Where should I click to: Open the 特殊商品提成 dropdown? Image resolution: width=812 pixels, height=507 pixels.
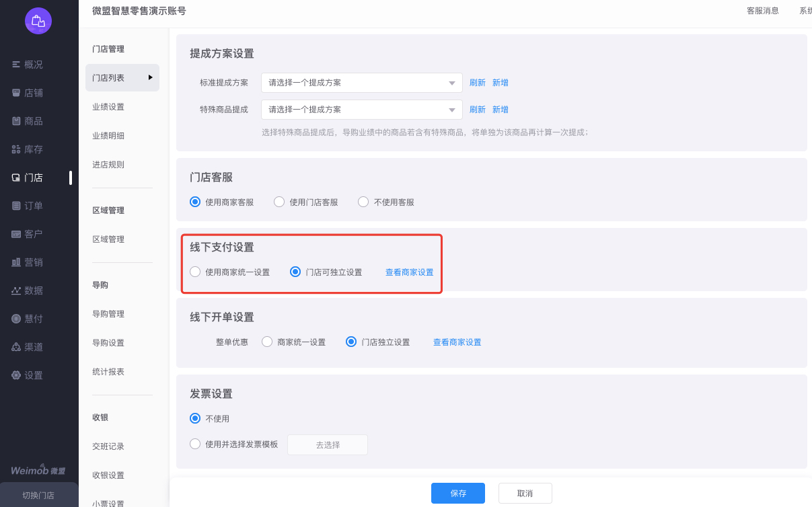click(452, 110)
